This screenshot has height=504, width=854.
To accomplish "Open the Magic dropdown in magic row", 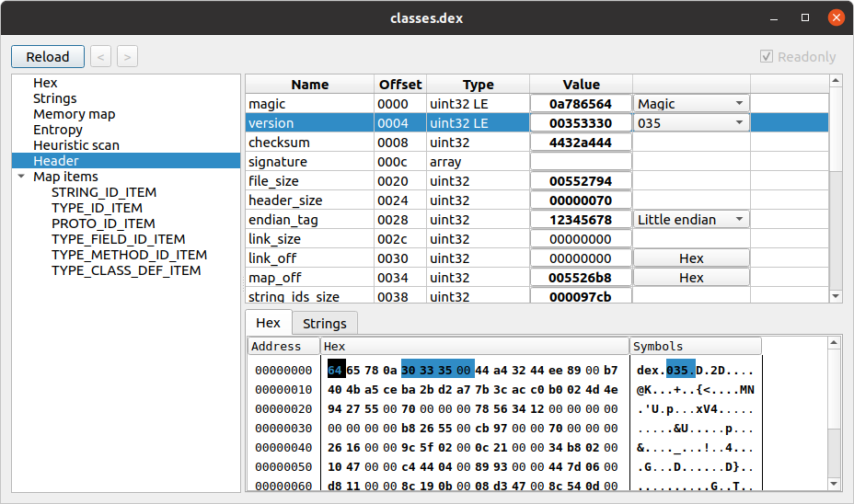I will pos(690,103).
